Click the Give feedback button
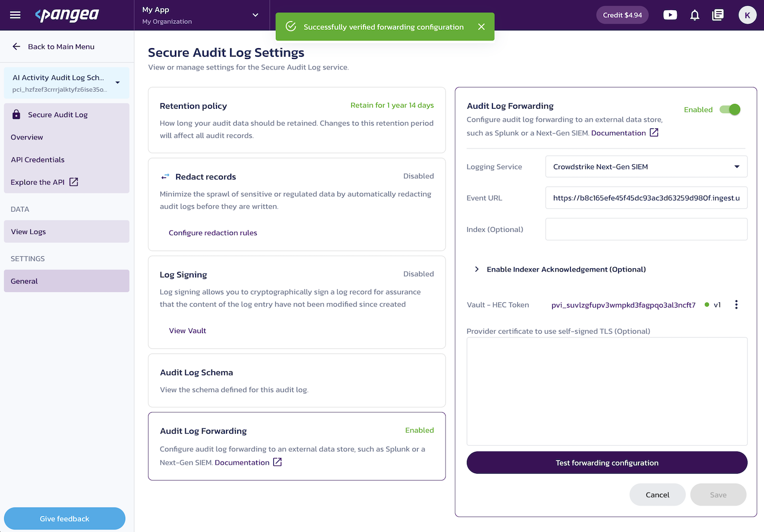This screenshot has height=532, width=764. point(65,519)
